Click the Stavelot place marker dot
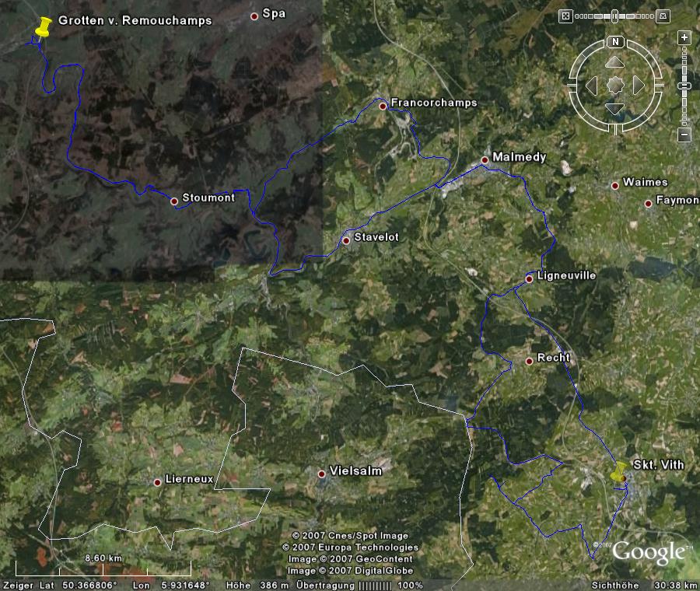The height and width of the screenshot is (591, 700). [346, 240]
